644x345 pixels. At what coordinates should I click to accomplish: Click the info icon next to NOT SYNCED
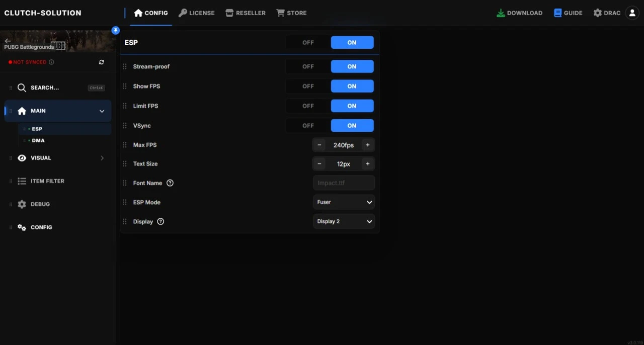51,62
